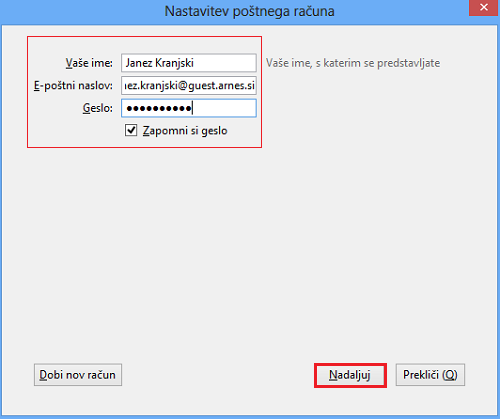
Task: Toggle the Zapomni si geslo checkbox
Action: [x=131, y=130]
